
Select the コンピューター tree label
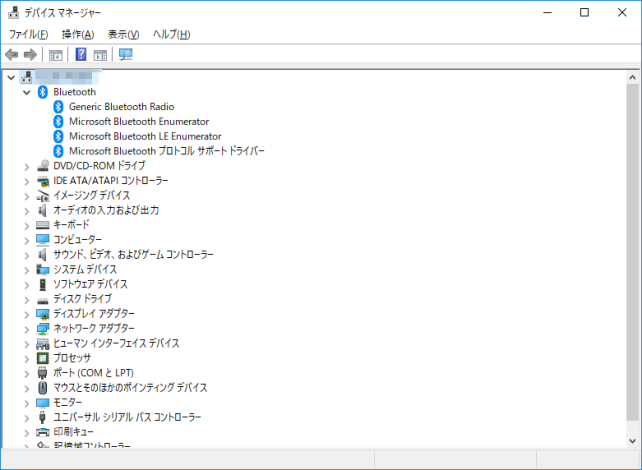(x=77, y=240)
